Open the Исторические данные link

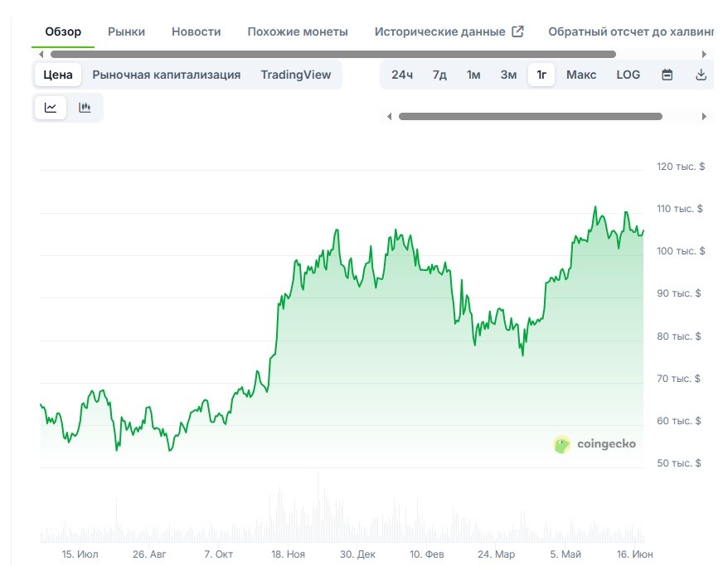point(439,31)
